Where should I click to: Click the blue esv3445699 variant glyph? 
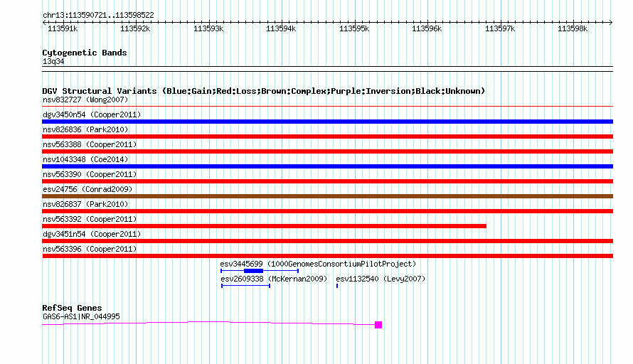(260, 271)
